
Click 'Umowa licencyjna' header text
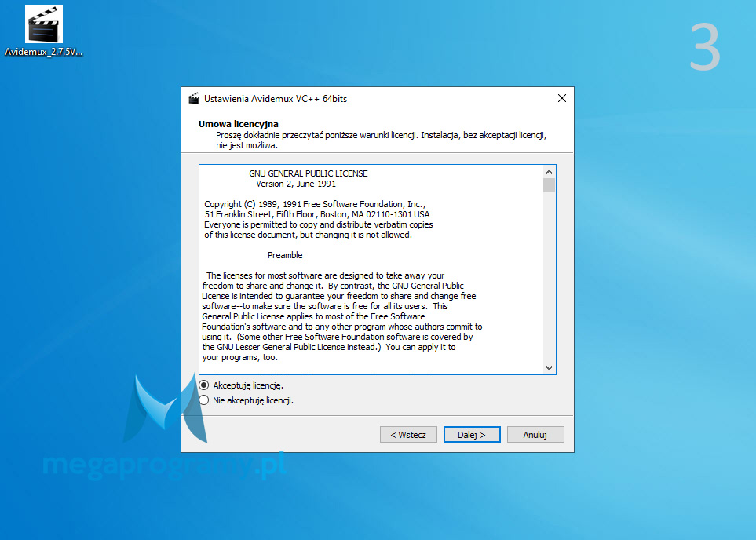238,124
